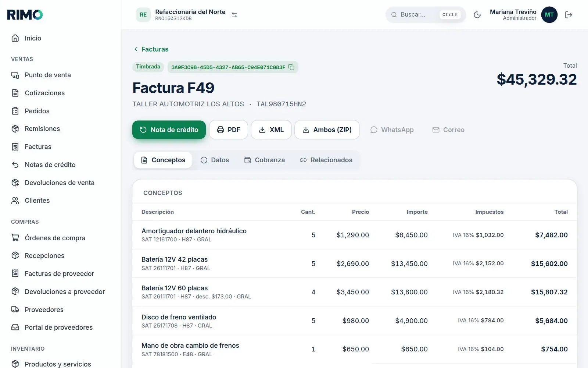Switch company with the swap arrows icon
This screenshot has width=588, height=368.
tap(234, 15)
